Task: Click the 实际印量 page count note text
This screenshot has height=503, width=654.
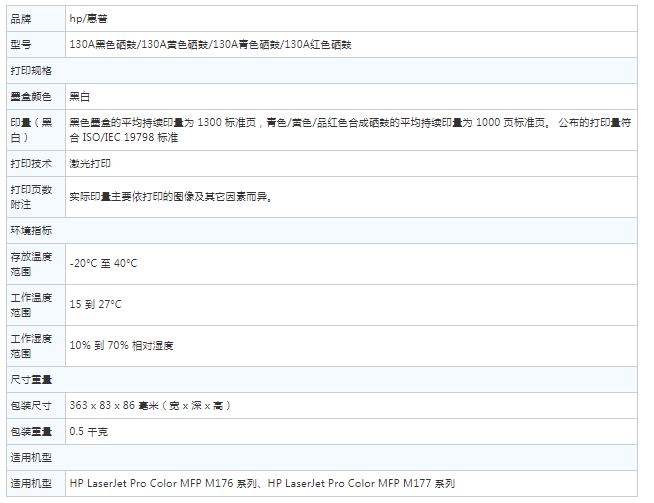Action: point(171,197)
